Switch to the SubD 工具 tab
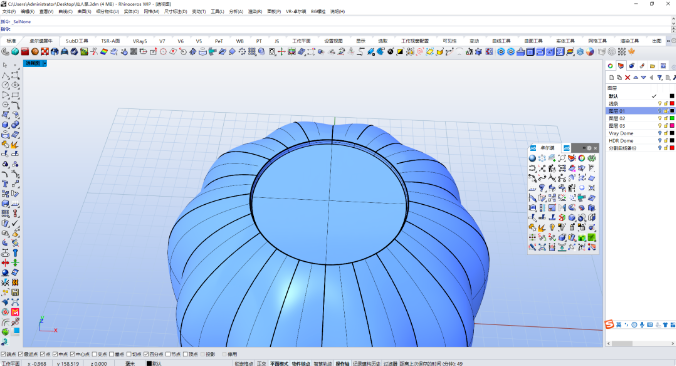 point(77,41)
